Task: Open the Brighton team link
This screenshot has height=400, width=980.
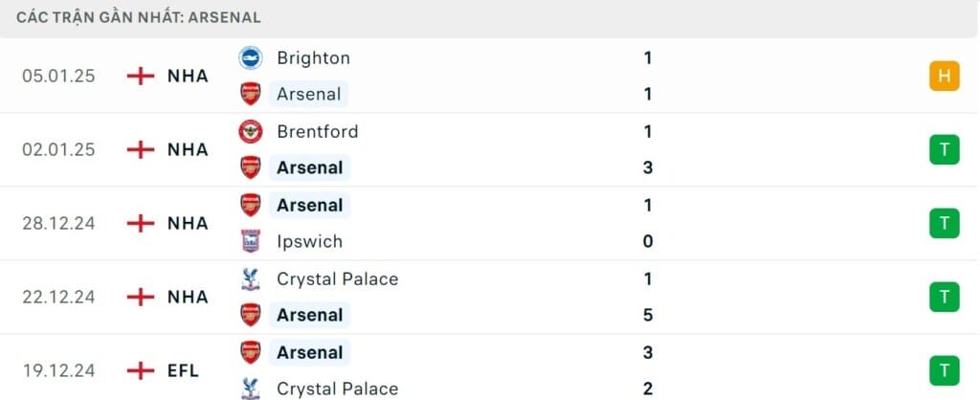Action: (313, 58)
